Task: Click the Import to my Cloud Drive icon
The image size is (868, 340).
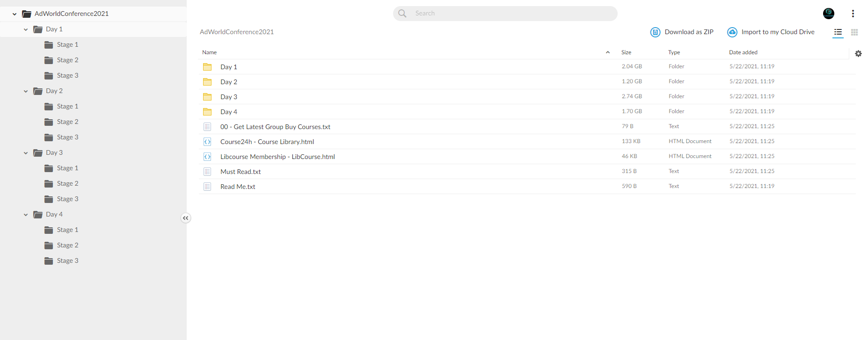Action: pos(732,32)
